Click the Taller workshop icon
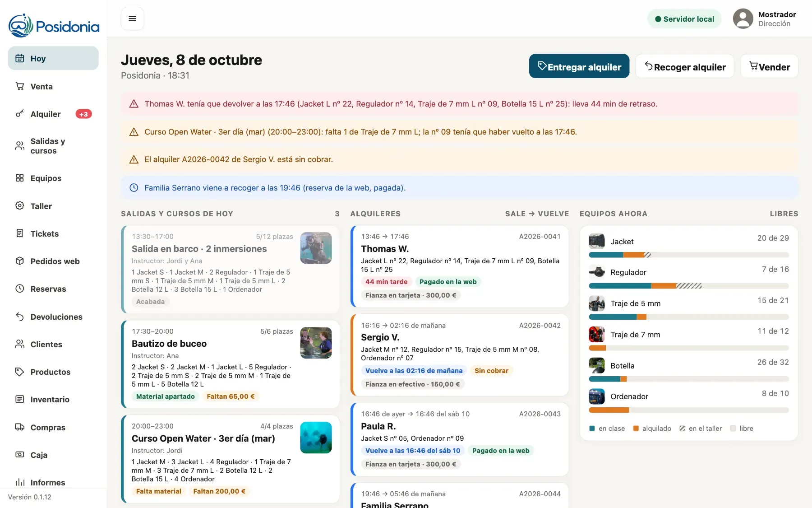812x508 pixels. pyautogui.click(x=20, y=206)
